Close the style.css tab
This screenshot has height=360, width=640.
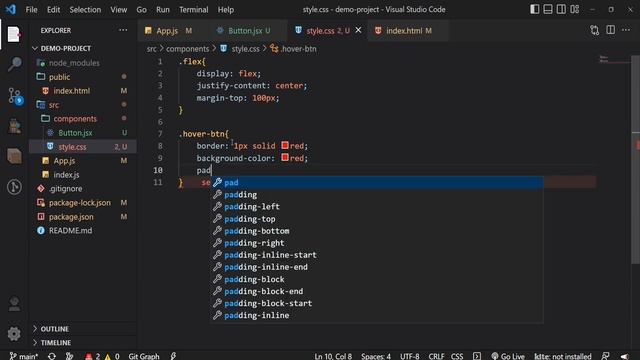[x=358, y=30]
